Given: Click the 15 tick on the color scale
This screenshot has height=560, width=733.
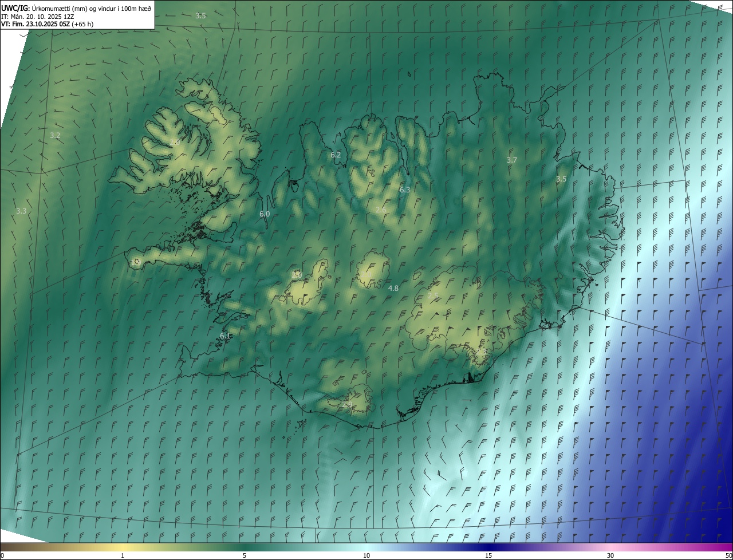Looking at the screenshot, I should 488,555.
